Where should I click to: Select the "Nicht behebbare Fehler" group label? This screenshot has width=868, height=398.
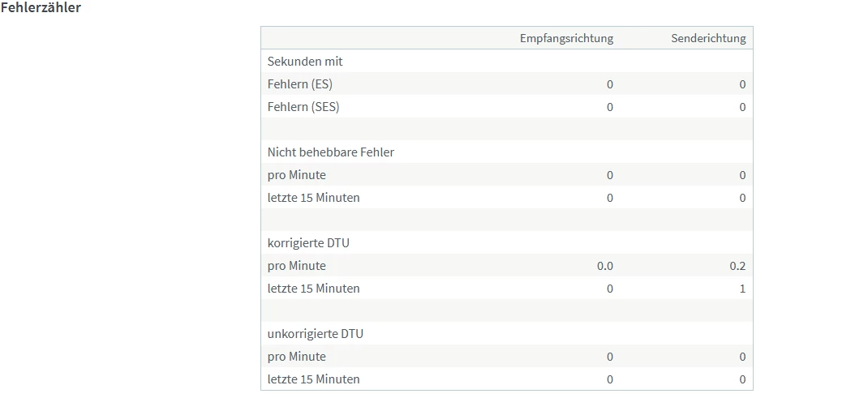331,152
